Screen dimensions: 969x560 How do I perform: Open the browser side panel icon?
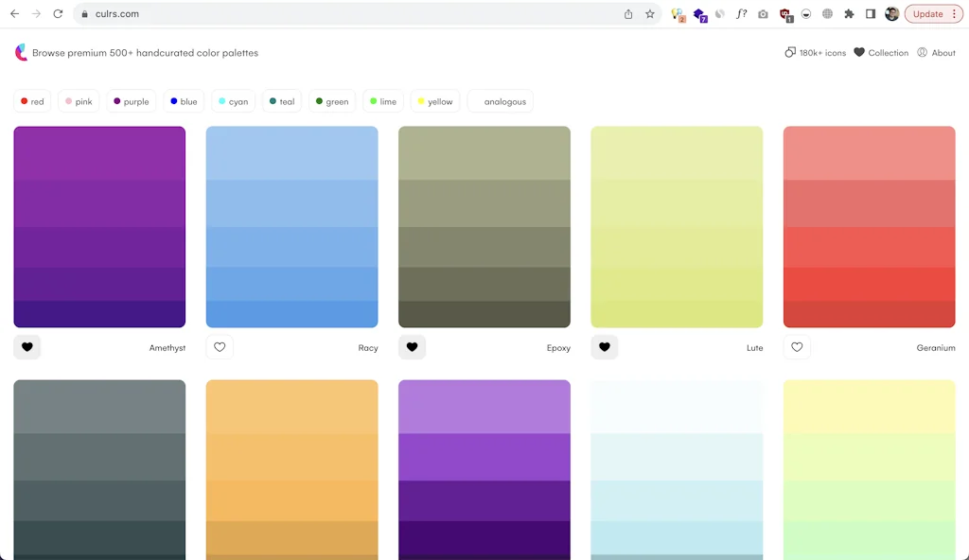point(871,14)
